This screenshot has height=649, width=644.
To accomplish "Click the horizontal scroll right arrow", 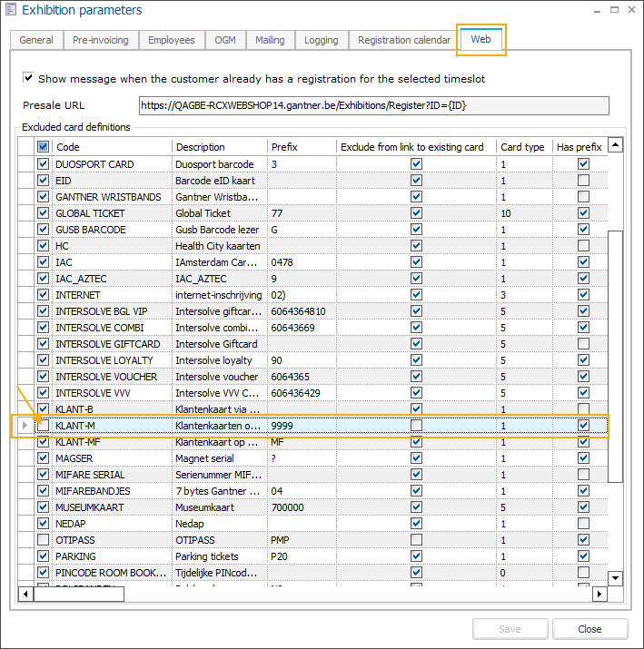I will (598, 595).
